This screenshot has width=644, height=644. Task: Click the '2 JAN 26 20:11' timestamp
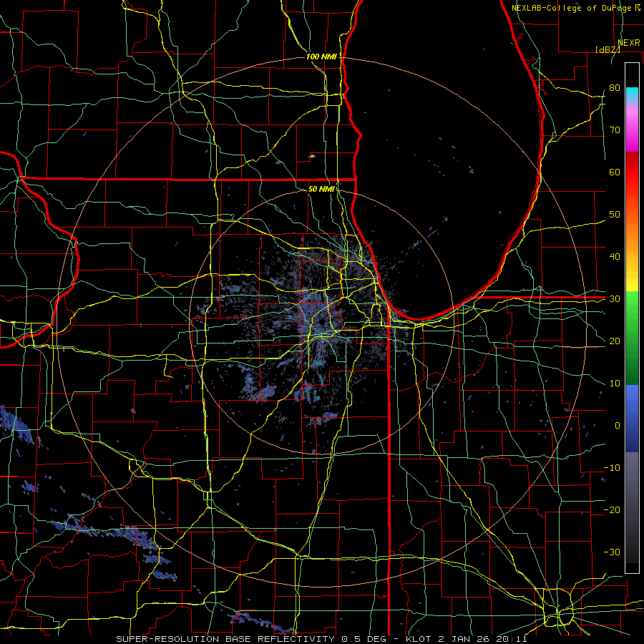click(x=483, y=639)
